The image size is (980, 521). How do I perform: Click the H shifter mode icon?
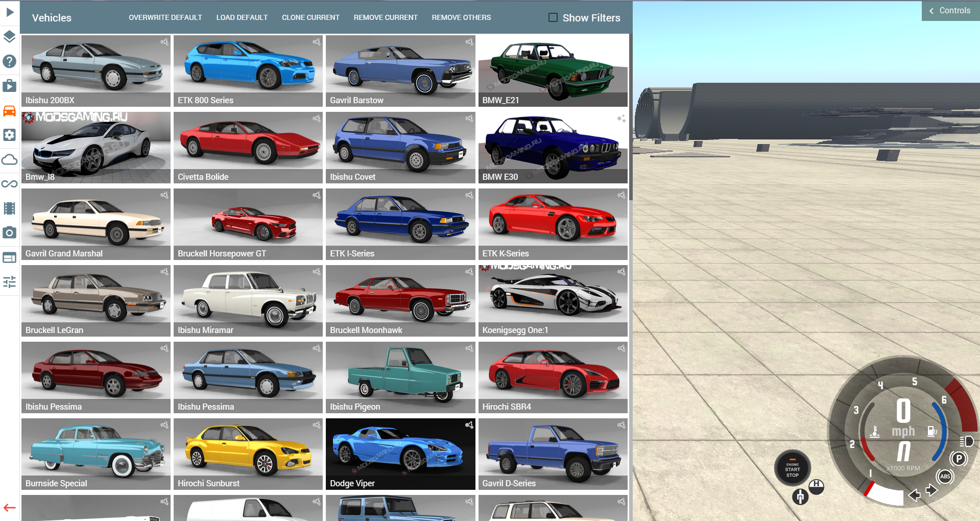[816, 486]
